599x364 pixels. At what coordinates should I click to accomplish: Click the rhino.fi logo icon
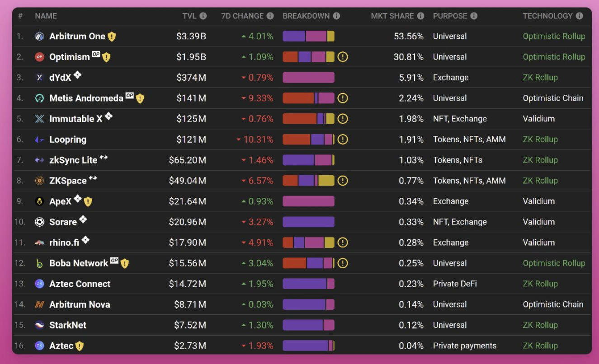coord(39,243)
